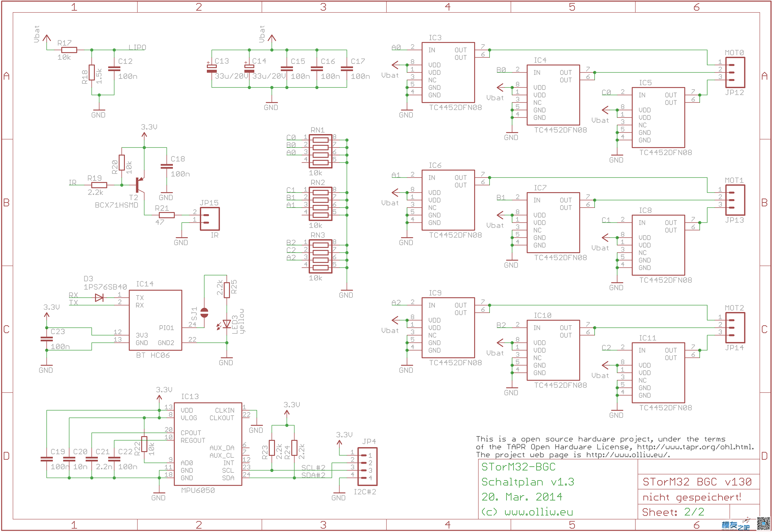Select the C14 polarized capacitor symbol

[x=249, y=68]
